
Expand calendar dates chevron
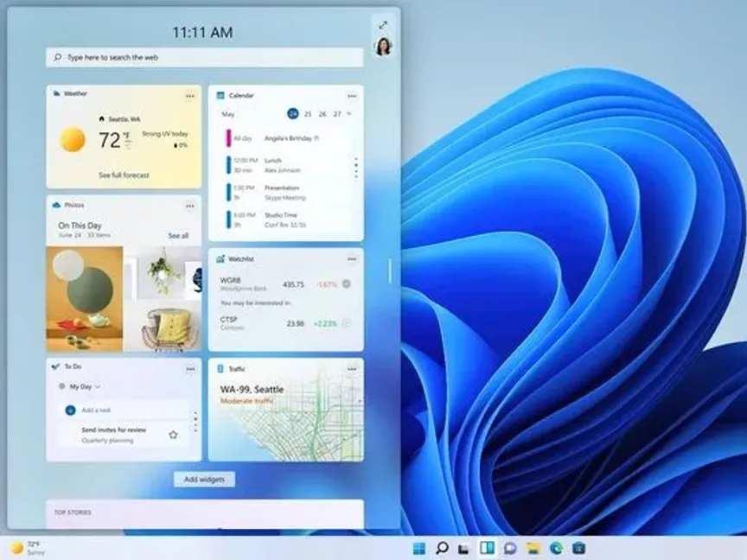point(349,113)
